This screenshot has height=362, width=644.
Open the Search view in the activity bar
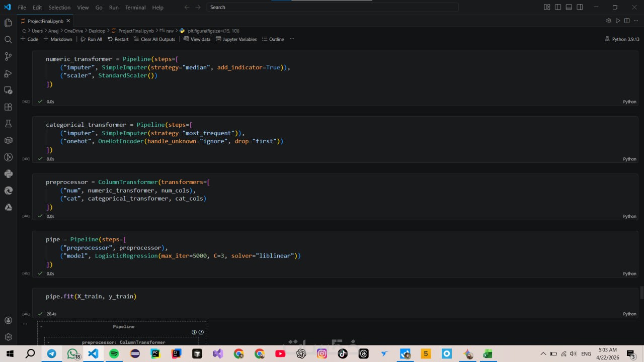tap(8, 40)
